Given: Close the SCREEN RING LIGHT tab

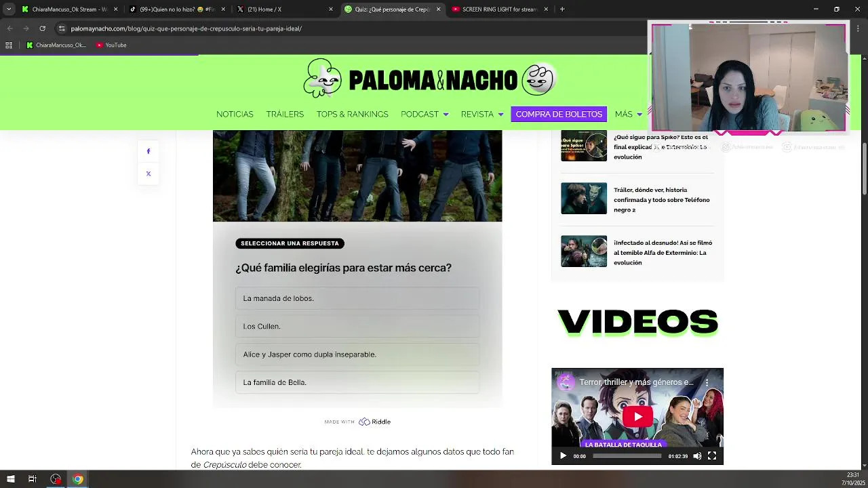Looking at the screenshot, I should pos(546,9).
